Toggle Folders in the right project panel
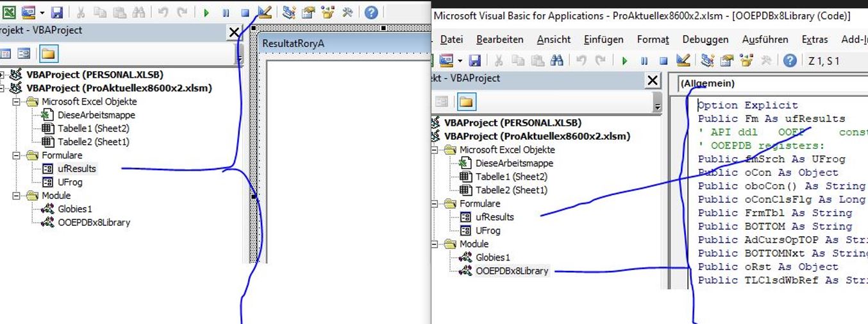The height and width of the screenshot is (324, 868). point(467,101)
